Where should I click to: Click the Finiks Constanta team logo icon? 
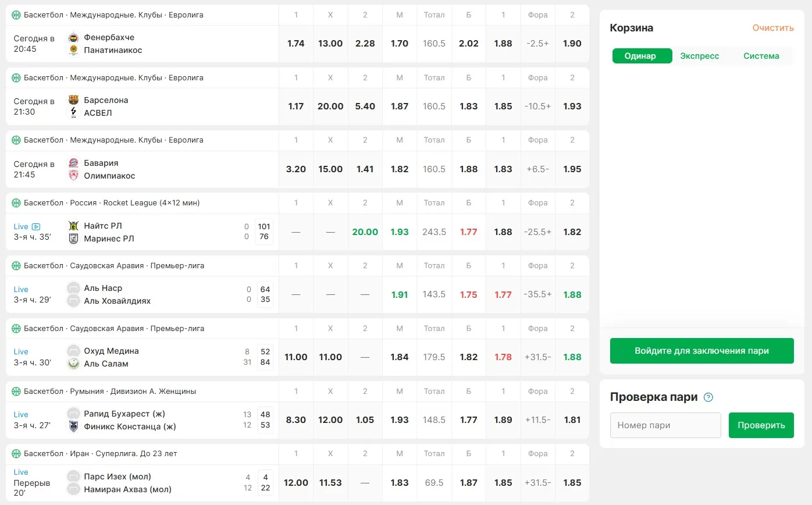pos(73,426)
